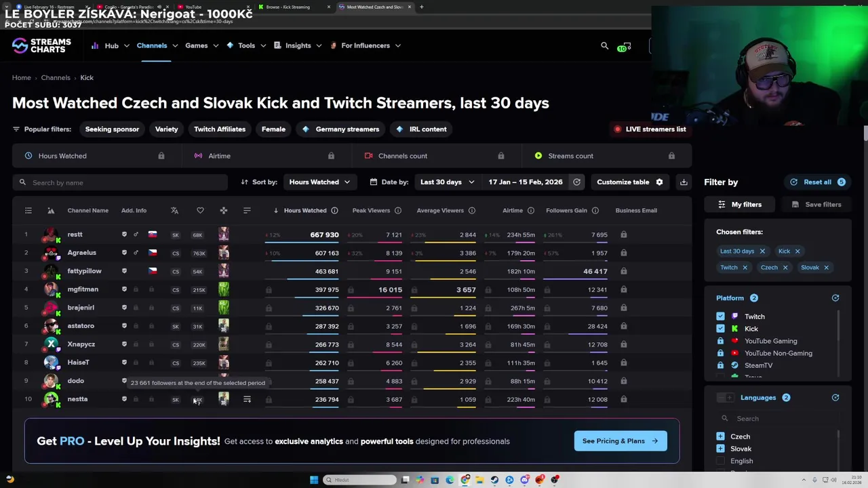The image size is (868, 488).
Task: Toggle include/exclude switch beside Languages
Action: coord(726,398)
